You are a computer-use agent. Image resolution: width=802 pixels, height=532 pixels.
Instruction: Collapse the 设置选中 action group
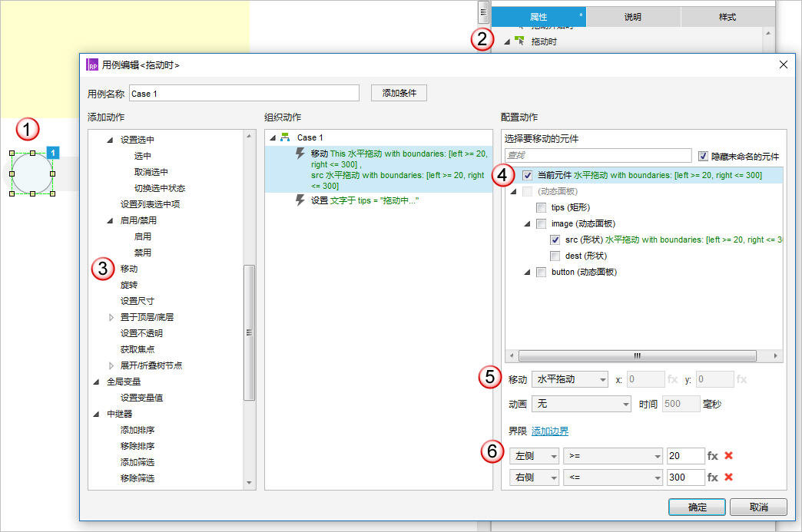pos(110,140)
